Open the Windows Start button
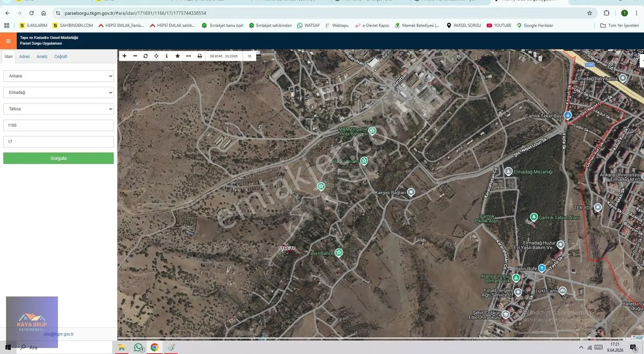 click(x=8, y=347)
